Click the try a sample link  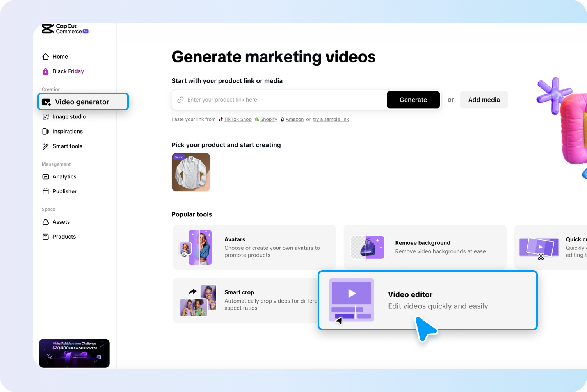(x=331, y=119)
